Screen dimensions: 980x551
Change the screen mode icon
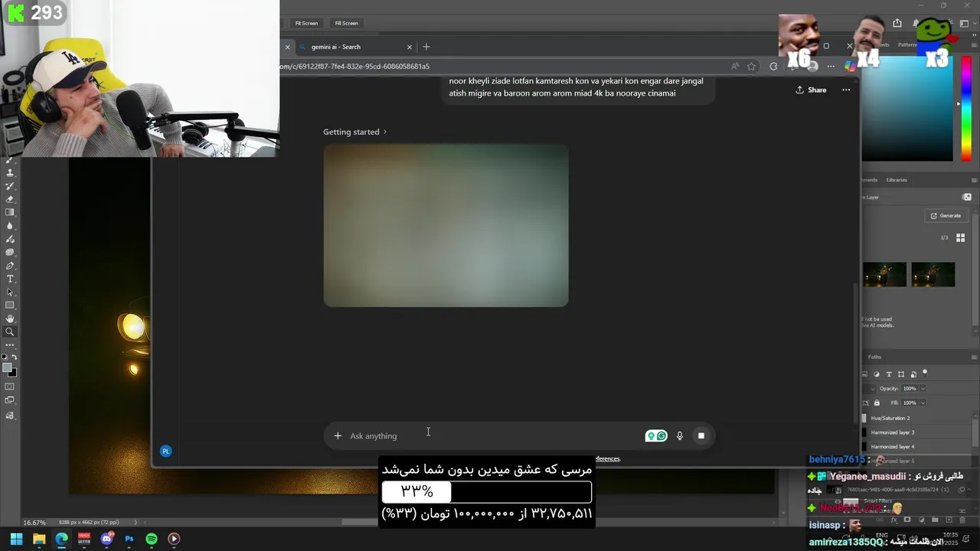pos(10,400)
